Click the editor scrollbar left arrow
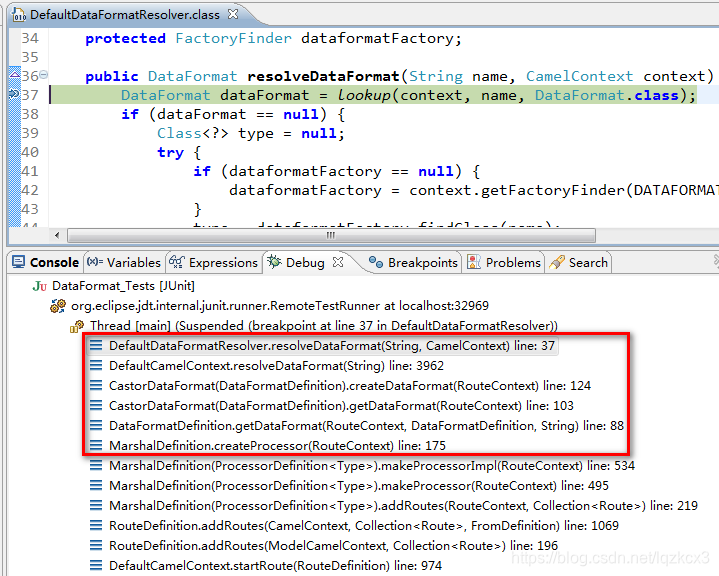The width and height of the screenshot is (719, 576). [57, 236]
